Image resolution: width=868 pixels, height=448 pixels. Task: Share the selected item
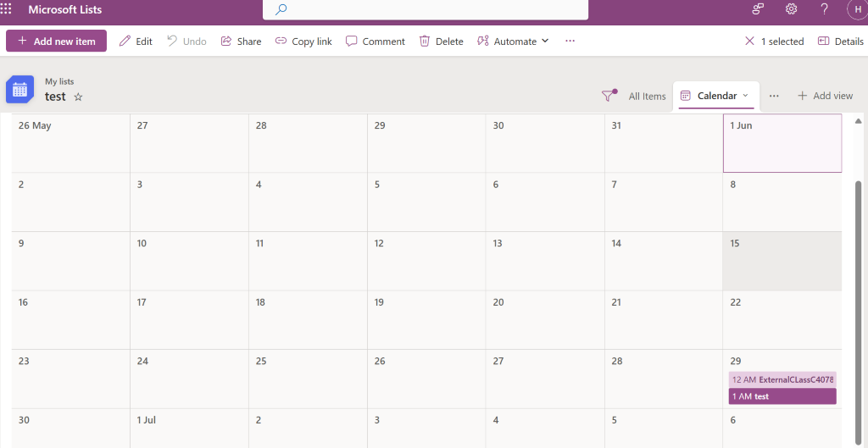[x=242, y=41]
